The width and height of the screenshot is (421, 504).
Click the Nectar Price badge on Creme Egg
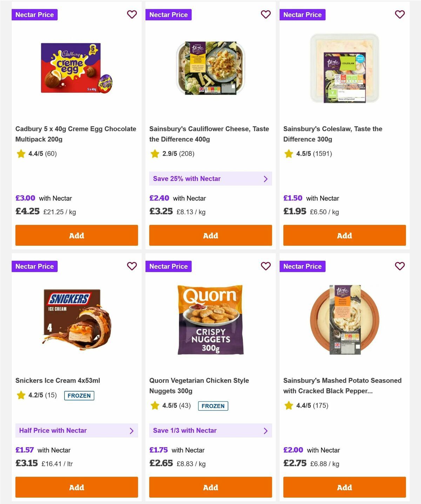[34, 15]
